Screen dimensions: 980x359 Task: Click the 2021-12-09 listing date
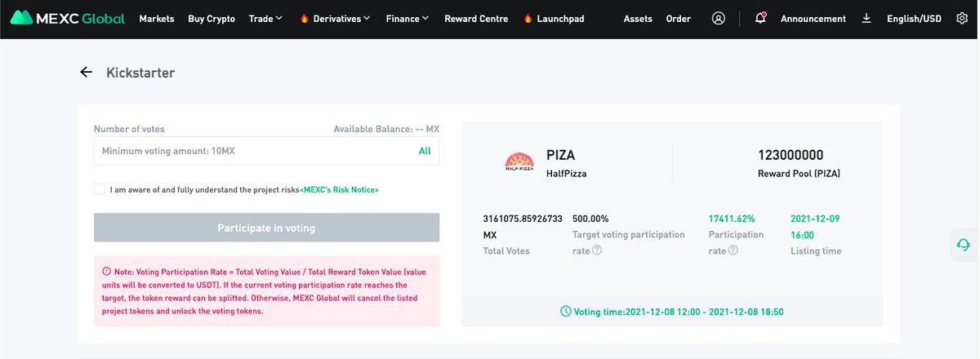(817, 219)
